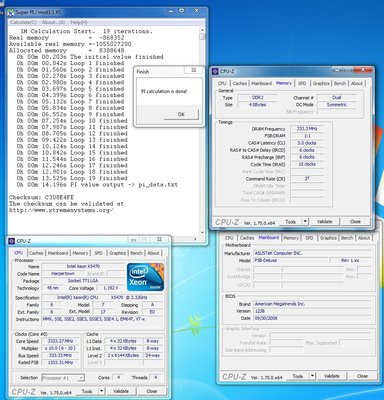The image size is (384, 400).
Task: Click the DRAM Frequency value 333.3 MHz
Action: (307, 129)
